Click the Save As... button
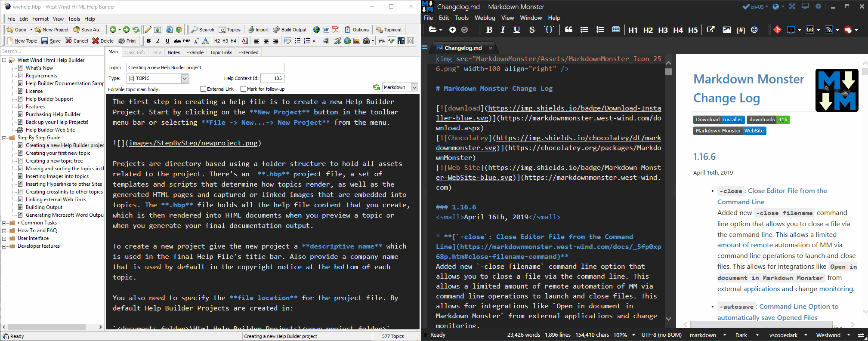Image resolution: width=868 pixels, height=341 pixels. 88,30
